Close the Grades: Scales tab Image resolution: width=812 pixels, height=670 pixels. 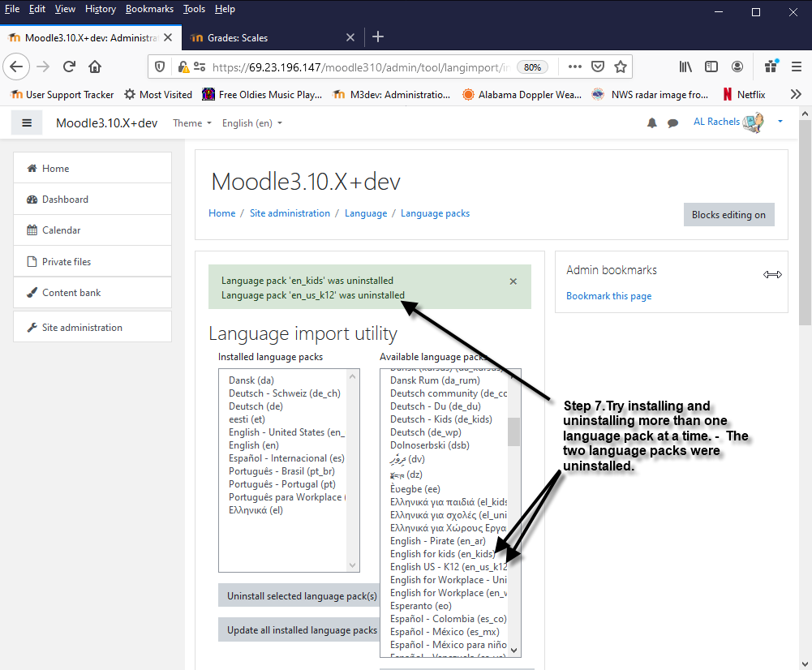[x=350, y=37]
